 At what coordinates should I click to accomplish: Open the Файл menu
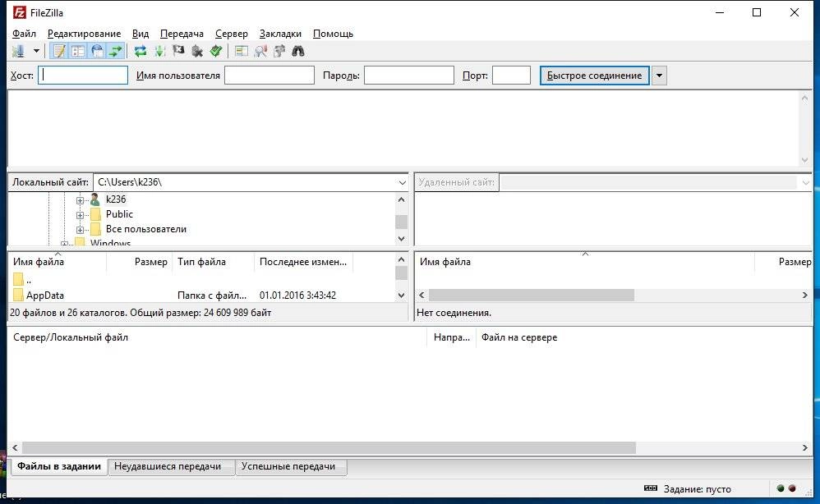click(x=24, y=34)
